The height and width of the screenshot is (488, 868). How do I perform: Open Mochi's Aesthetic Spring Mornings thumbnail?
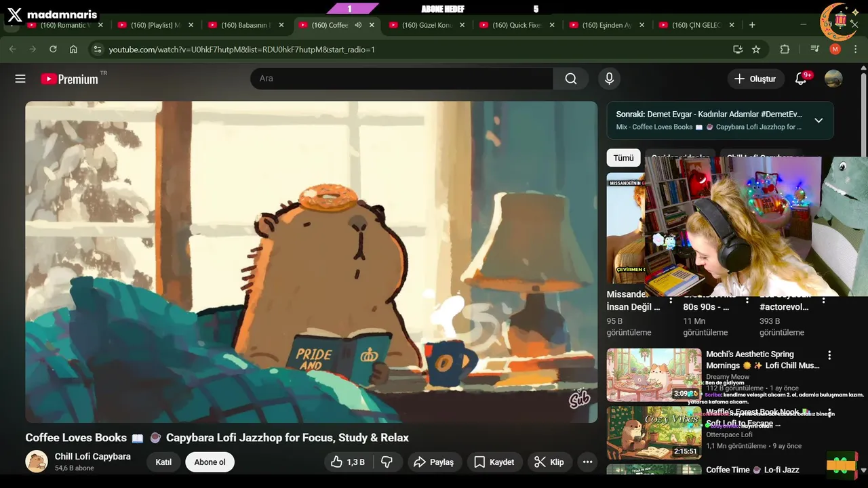tap(654, 375)
